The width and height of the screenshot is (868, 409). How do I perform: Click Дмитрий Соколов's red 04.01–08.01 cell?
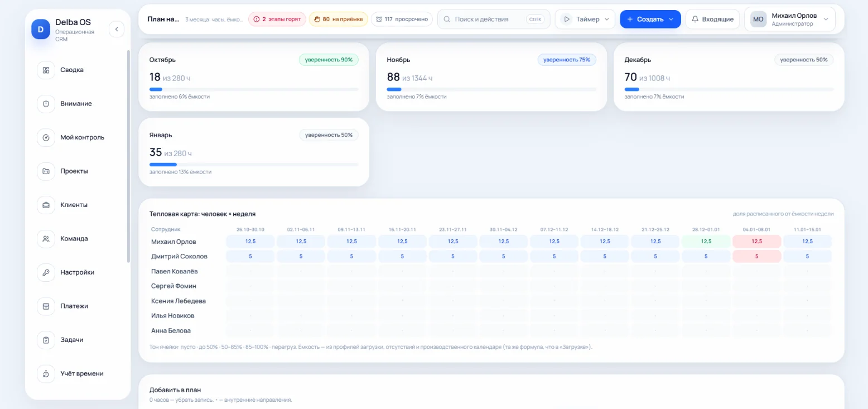click(757, 257)
